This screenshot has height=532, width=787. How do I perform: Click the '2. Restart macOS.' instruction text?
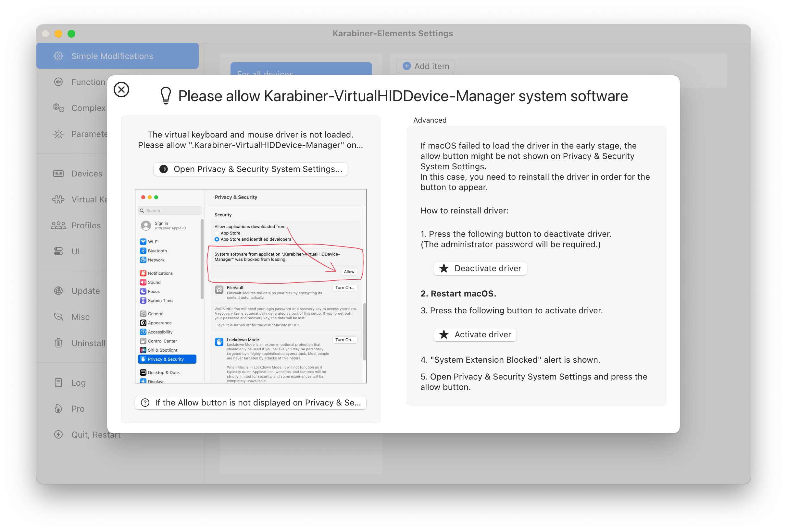point(458,294)
